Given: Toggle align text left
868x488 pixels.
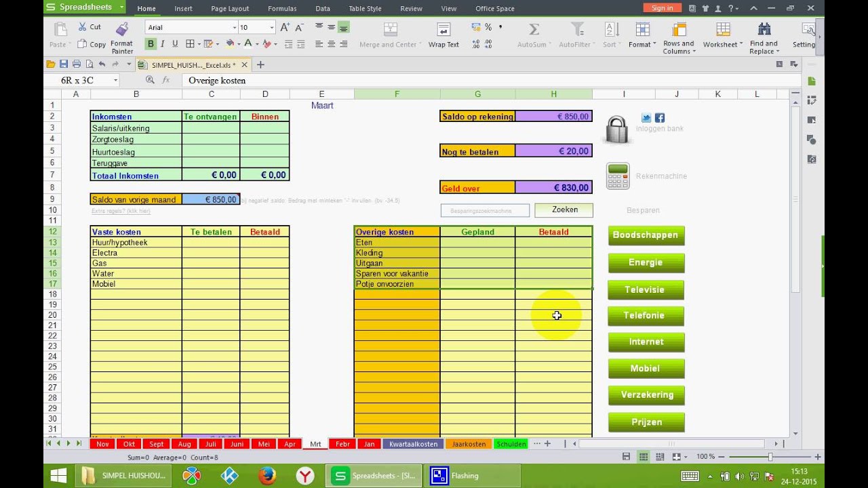Looking at the screenshot, I should [319, 44].
